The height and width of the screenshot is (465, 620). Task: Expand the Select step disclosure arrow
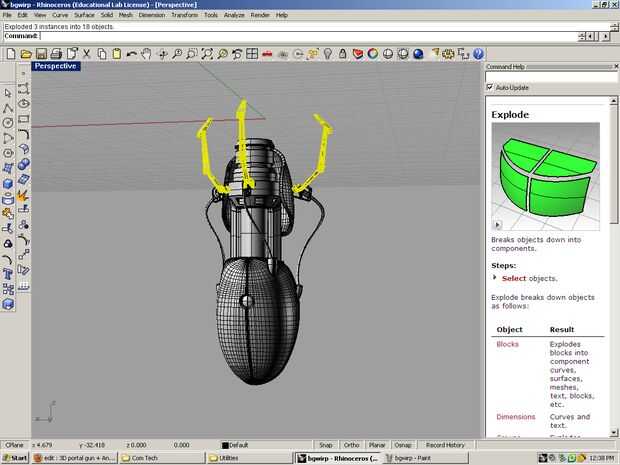click(494, 278)
